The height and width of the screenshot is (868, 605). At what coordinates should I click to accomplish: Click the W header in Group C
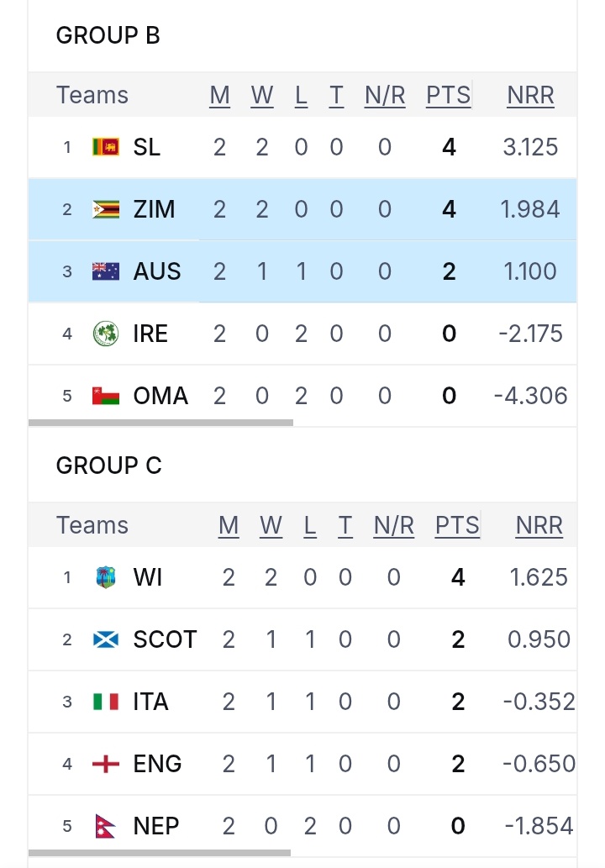tap(271, 526)
